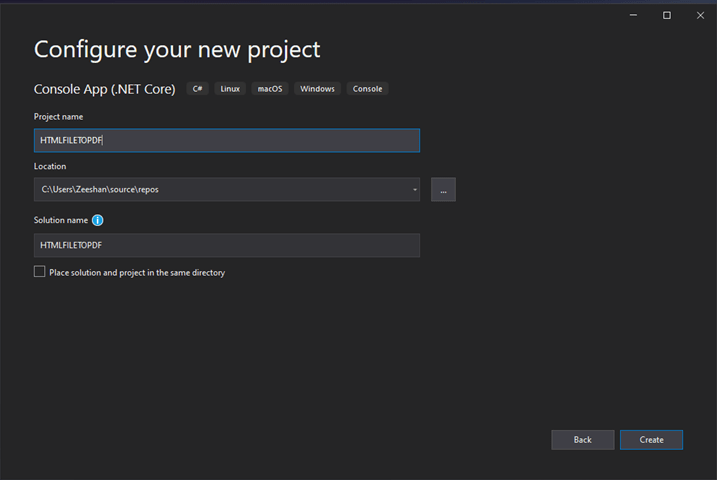This screenshot has width=717, height=480.
Task: Click the Console App (.NET Core) heading
Action: click(104, 89)
